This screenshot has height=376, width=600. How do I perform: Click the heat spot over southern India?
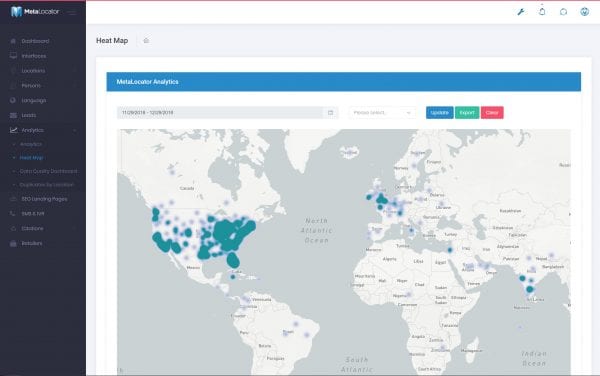click(530, 290)
